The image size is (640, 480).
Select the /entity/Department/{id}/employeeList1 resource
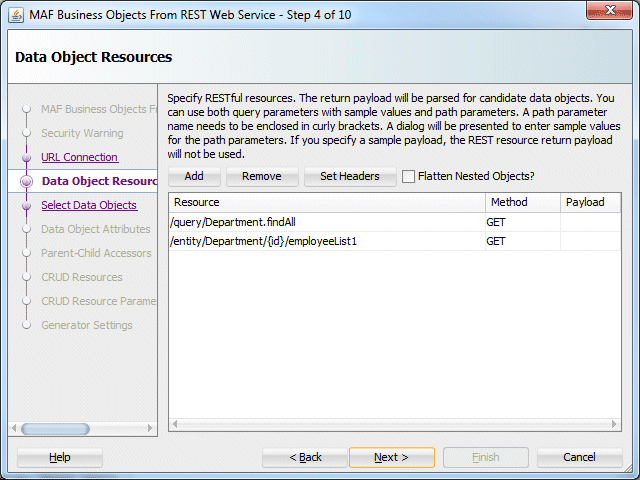(x=327, y=241)
